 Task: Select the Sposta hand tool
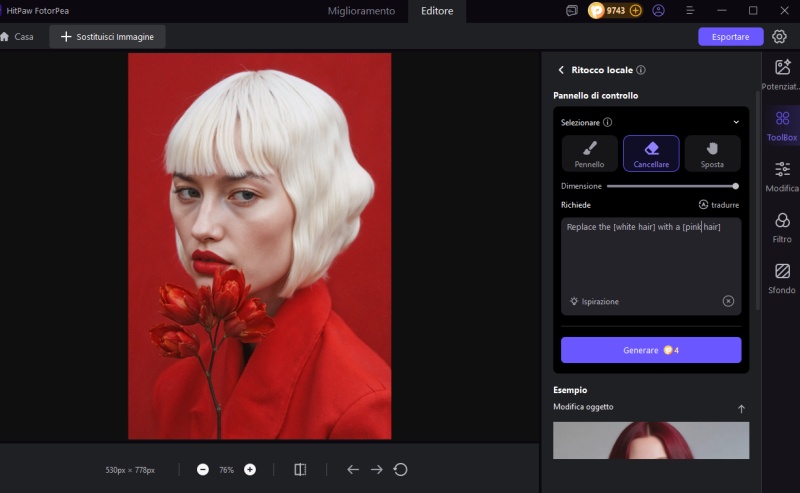click(712, 153)
